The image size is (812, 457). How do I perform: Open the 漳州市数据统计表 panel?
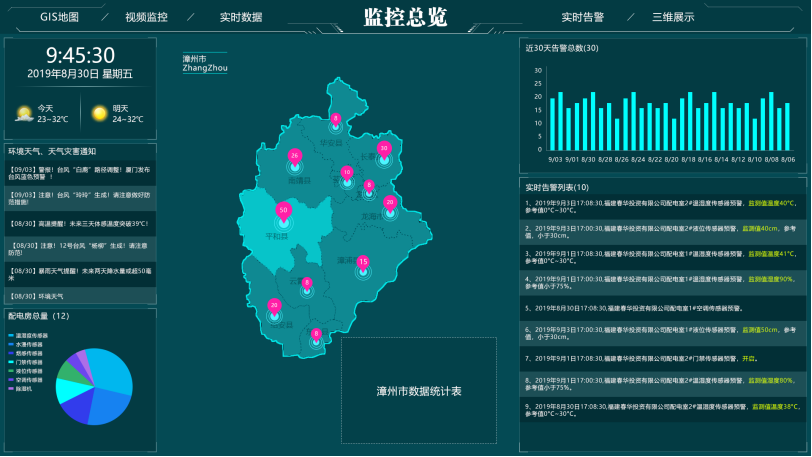[x=418, y=391]
